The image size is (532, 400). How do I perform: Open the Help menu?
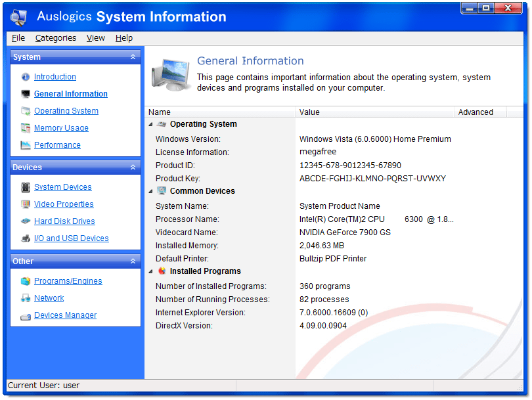coord(124,38)
